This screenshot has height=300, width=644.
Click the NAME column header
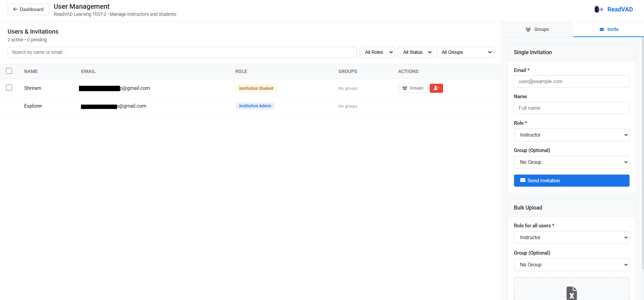[x=31, y=71]
